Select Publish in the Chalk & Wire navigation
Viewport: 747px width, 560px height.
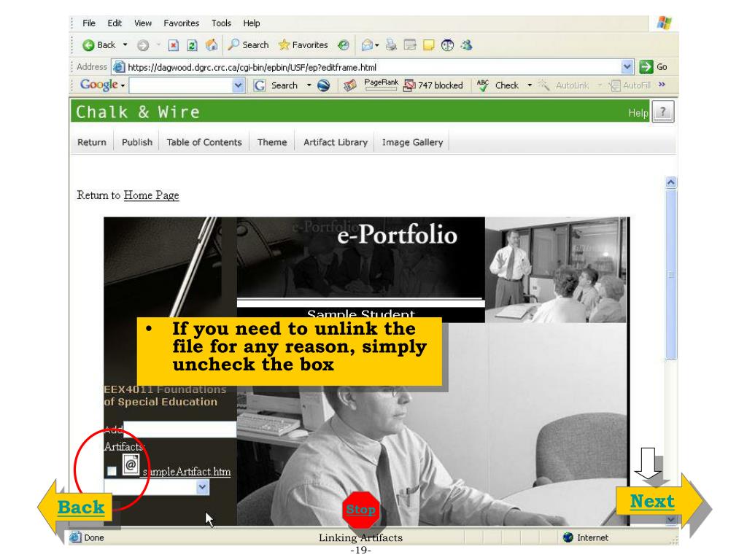137,142
